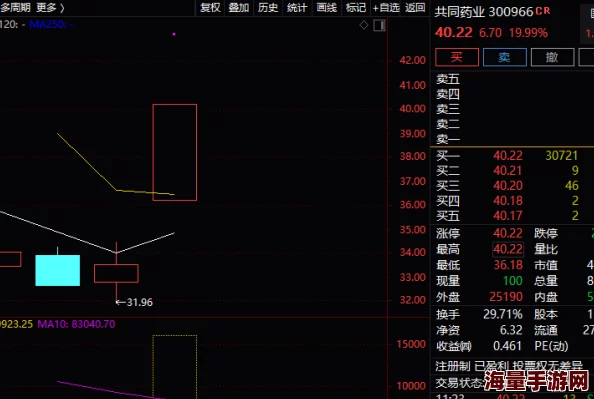Screen dimensions: 594x399
Task: Click the magenta dot marker atop chart
Action: [174, 34]
